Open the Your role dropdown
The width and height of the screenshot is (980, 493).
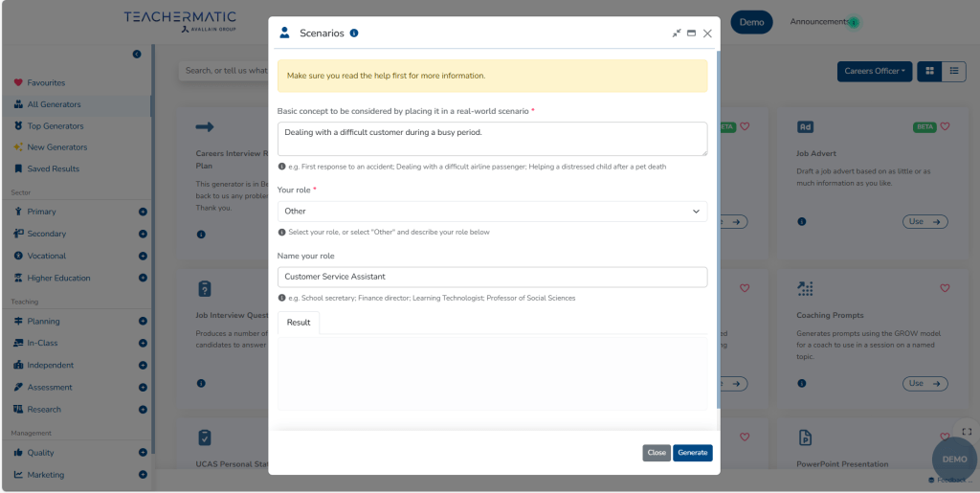point(493,212)
